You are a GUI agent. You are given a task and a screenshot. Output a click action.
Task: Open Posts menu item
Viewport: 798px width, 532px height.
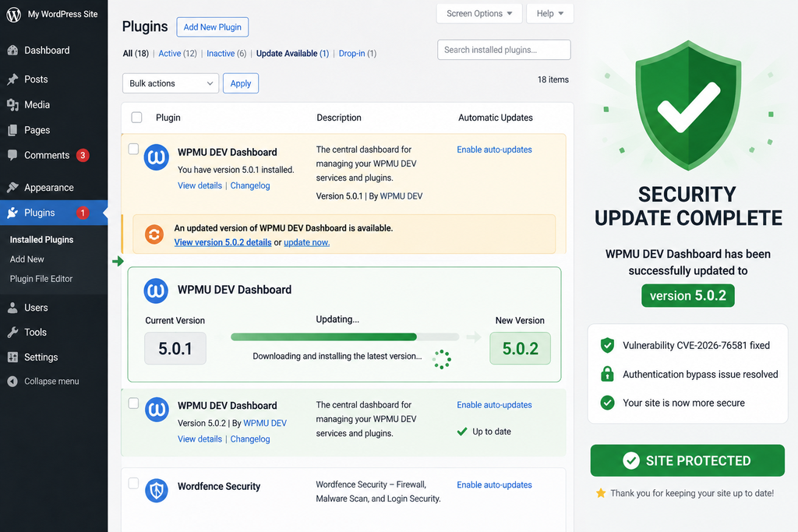tap(36, 79)
